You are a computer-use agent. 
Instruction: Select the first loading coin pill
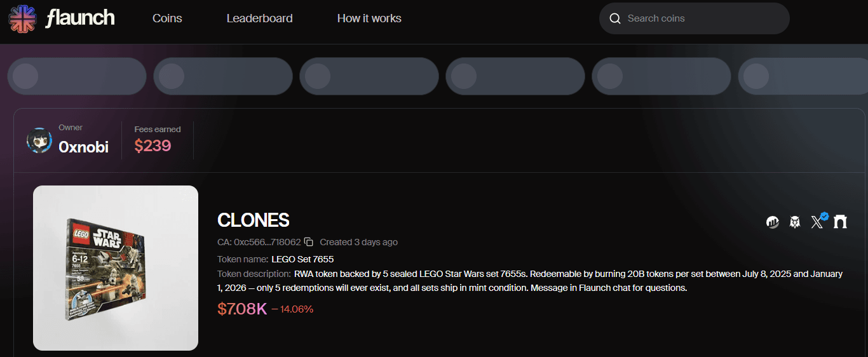pos(77,76)
